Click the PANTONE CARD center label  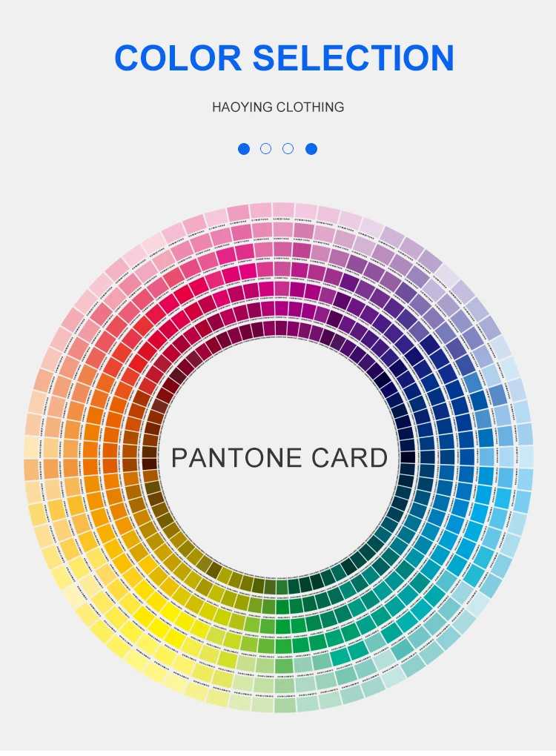pyautogui.click(x=279, y=458)
